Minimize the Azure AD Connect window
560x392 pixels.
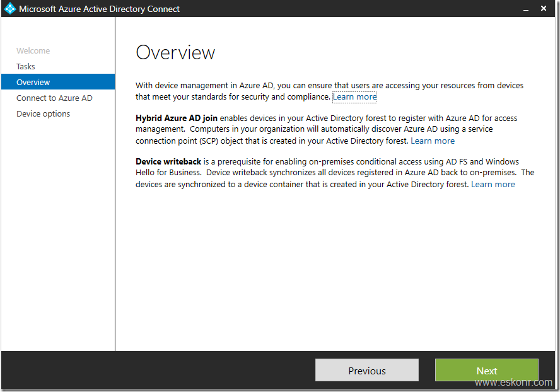tap(526, 9)
